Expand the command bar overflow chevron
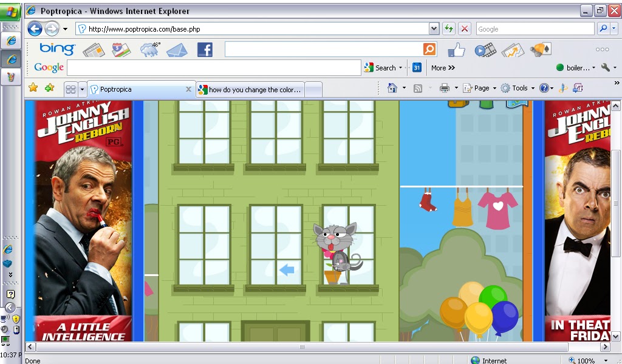The height and width of the screenshot is (364, 622). coord(617,83)
